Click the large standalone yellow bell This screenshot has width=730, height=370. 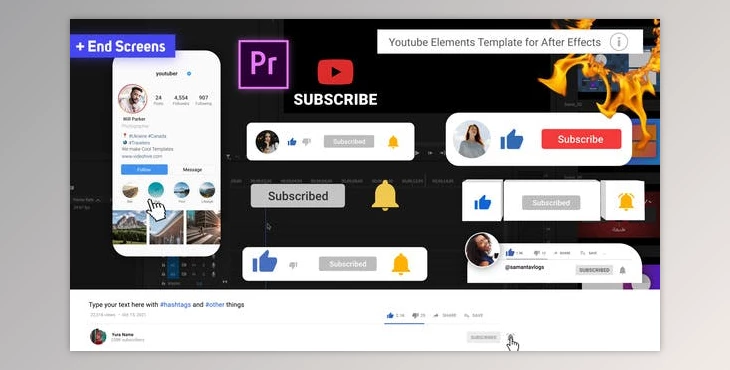tap(385, 195)
